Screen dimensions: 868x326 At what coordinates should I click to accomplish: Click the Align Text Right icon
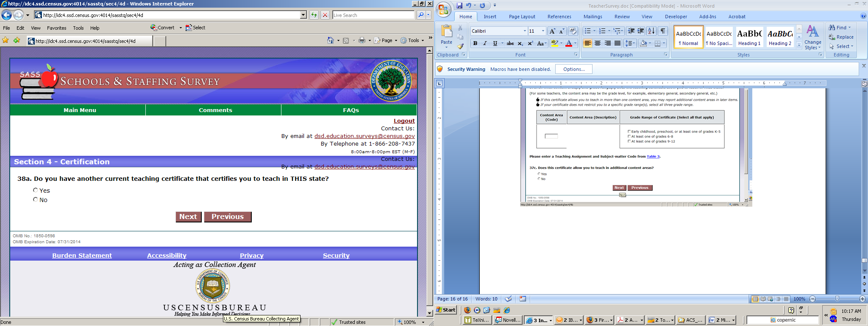[608, 43]
